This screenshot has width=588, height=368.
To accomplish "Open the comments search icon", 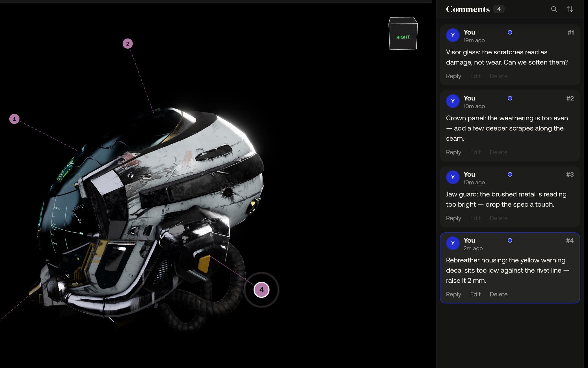I will tap(554, 9).
